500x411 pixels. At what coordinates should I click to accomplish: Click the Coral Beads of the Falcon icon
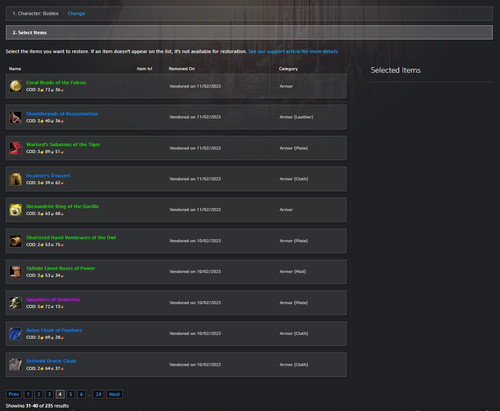tap(15, 86)
